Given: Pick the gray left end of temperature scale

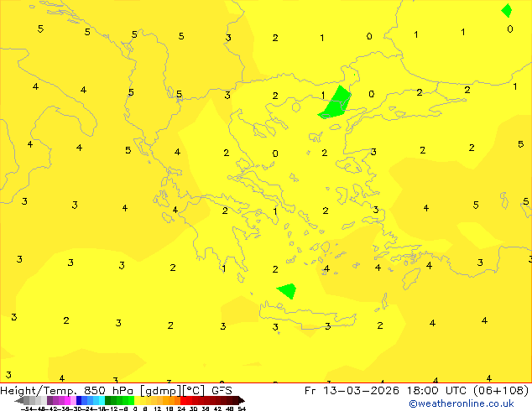Looking at the screenshot, I should tap(27, 400).
